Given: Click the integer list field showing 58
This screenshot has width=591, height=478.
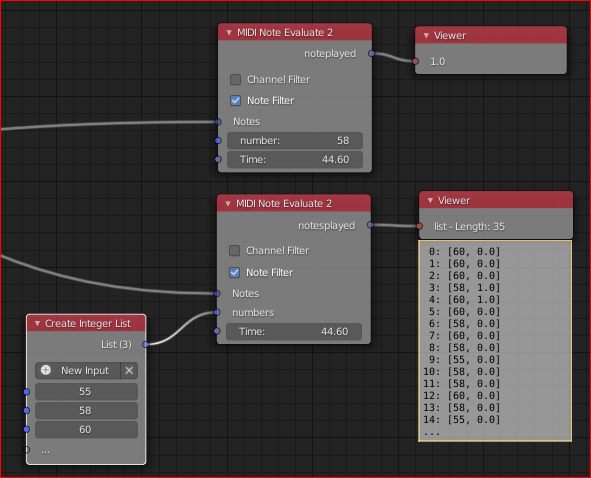Looking at the screenshot, I should [x=86, y=411].
